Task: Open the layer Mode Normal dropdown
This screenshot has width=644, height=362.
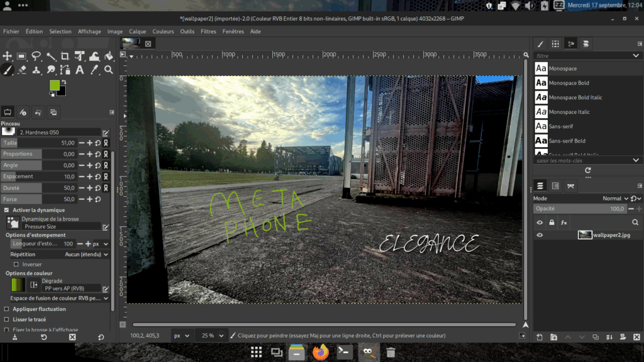Action: pyautogui.click(x=615, y=199)
